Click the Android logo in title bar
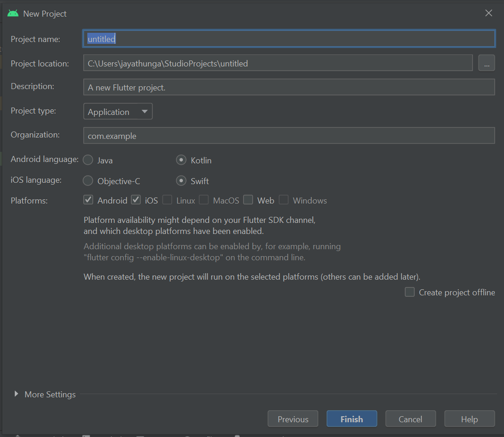Image resolution: width=504 pixels, height=437 pixels. tap(13, 13)
